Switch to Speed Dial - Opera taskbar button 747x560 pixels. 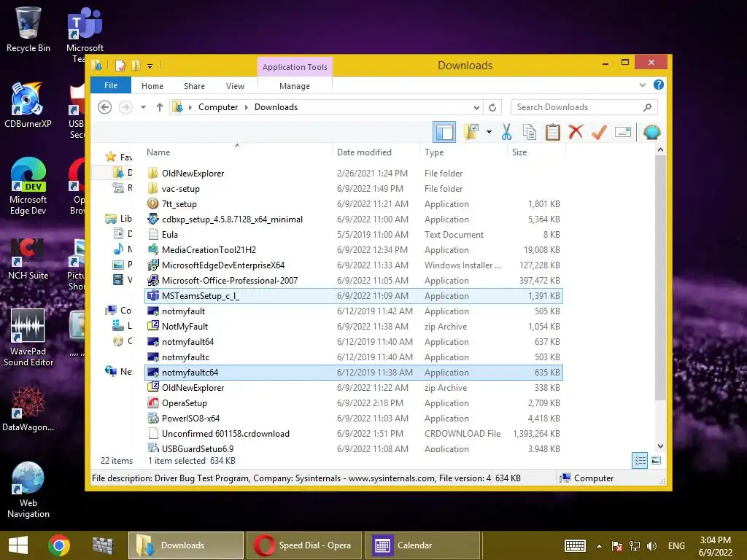(x=304, y=545)
